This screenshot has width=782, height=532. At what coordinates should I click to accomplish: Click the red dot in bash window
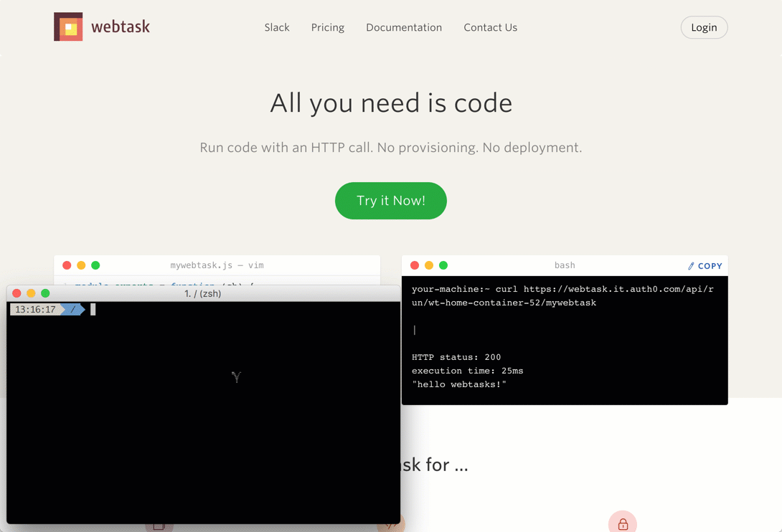415,265
